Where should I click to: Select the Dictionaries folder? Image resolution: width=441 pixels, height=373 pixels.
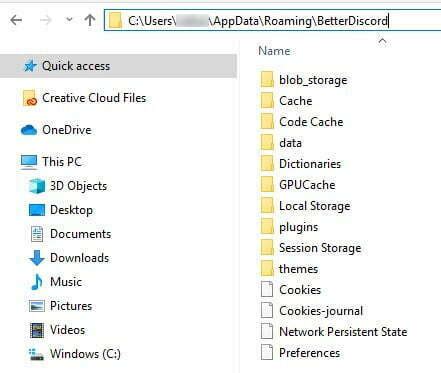(310, 164)
